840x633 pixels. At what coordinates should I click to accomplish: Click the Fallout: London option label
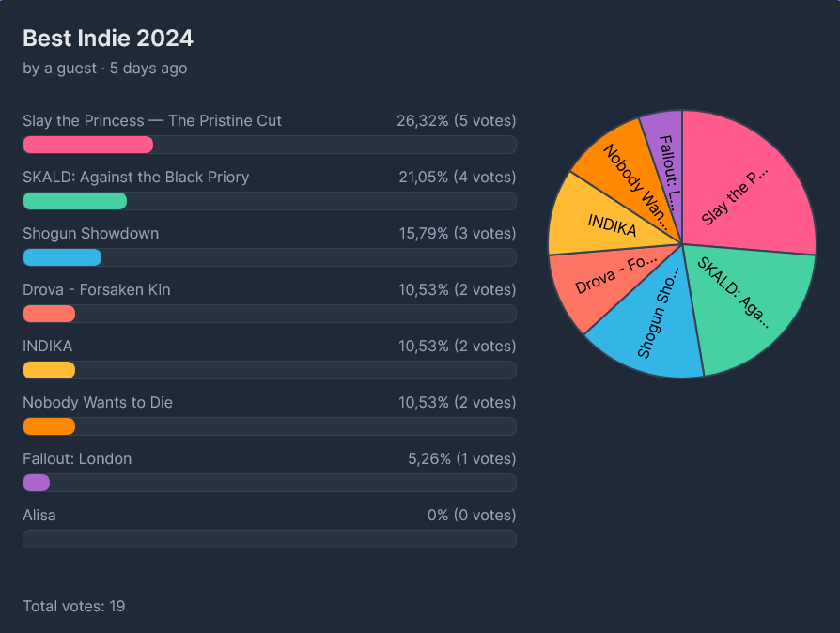(x=77, y=459)
